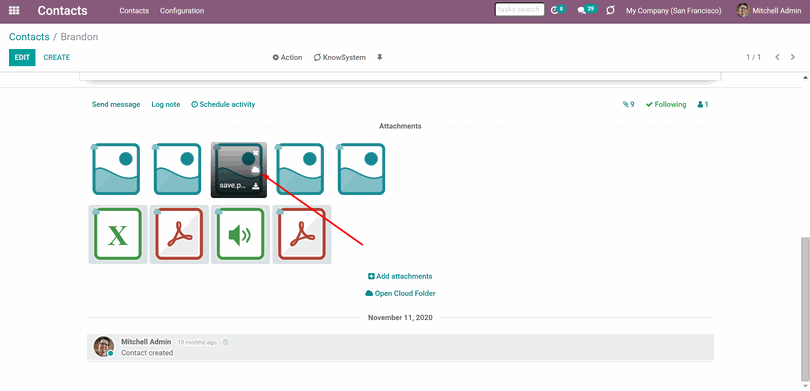Focus the tasks search field
The image size is (810, 391).
(x=519, y=10)
